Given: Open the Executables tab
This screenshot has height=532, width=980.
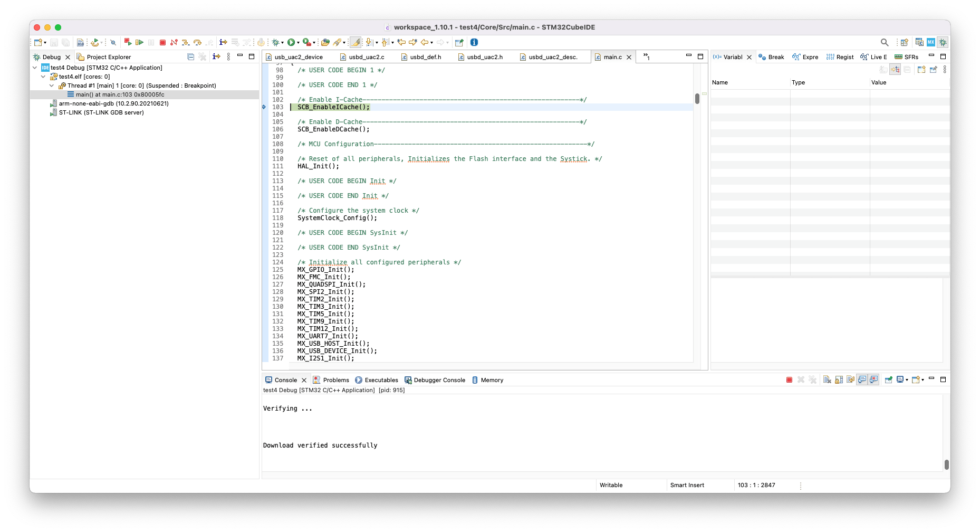Looking at the screenshot, I should [377, 380].
